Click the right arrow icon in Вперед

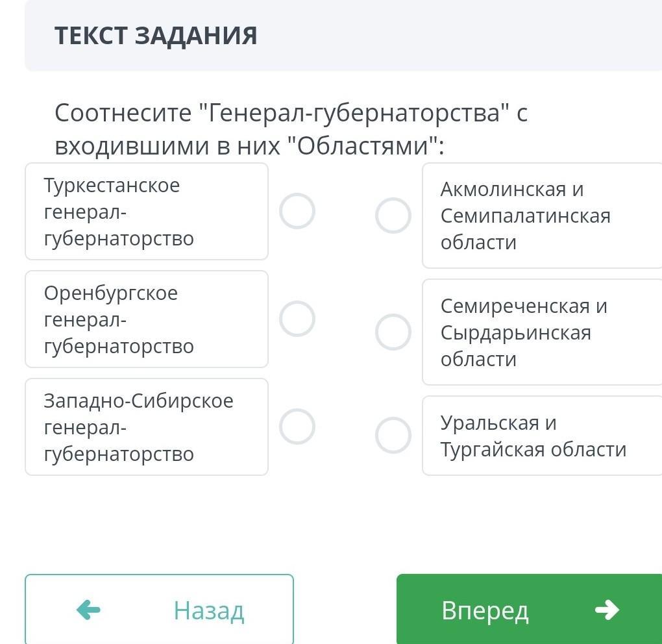(x=606, y=610)
